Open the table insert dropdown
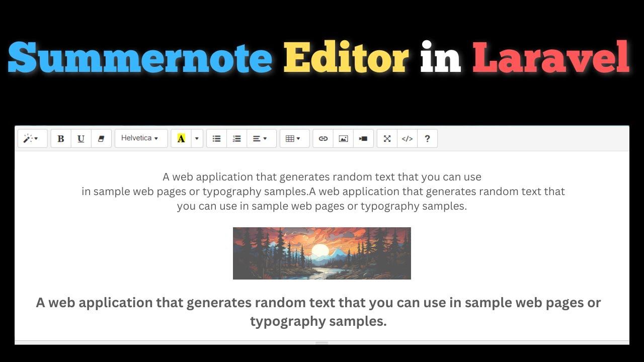 coord(294,139)
